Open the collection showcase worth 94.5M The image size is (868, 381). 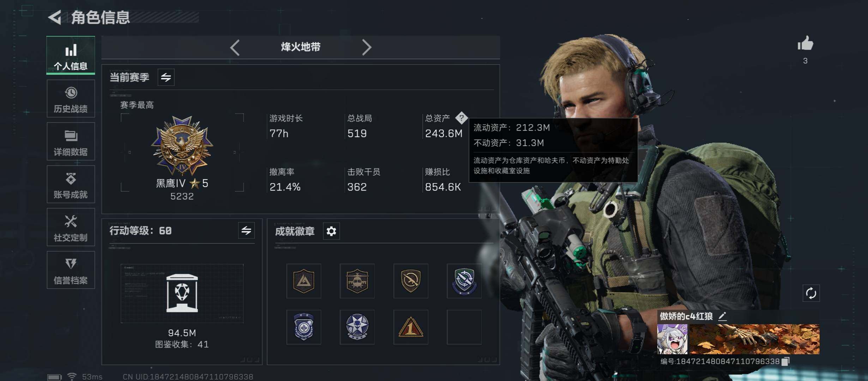pyautogui.click(x=182, y=294)
